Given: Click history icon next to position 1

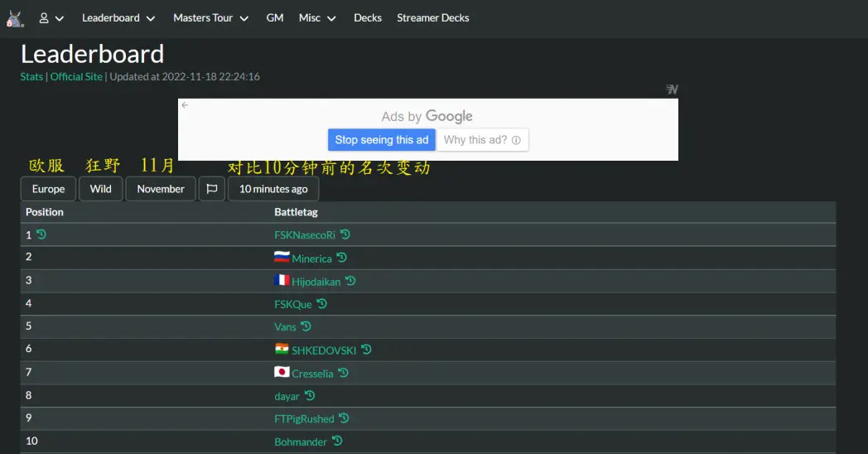Looking at the screenshot, I should [41, 234].
